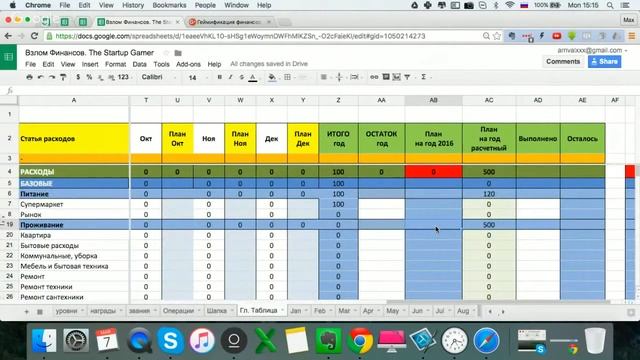640x360 pixels.
Task: Undo the last action
Action: (40, 77)
